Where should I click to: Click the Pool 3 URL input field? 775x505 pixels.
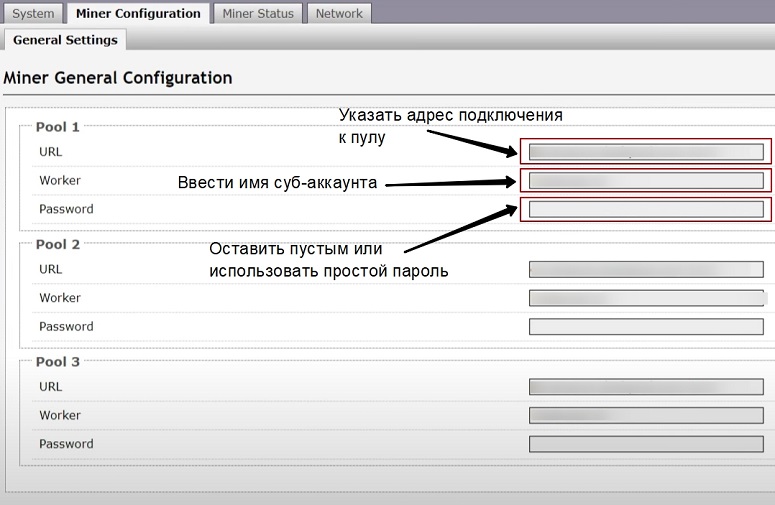(646, 387)
